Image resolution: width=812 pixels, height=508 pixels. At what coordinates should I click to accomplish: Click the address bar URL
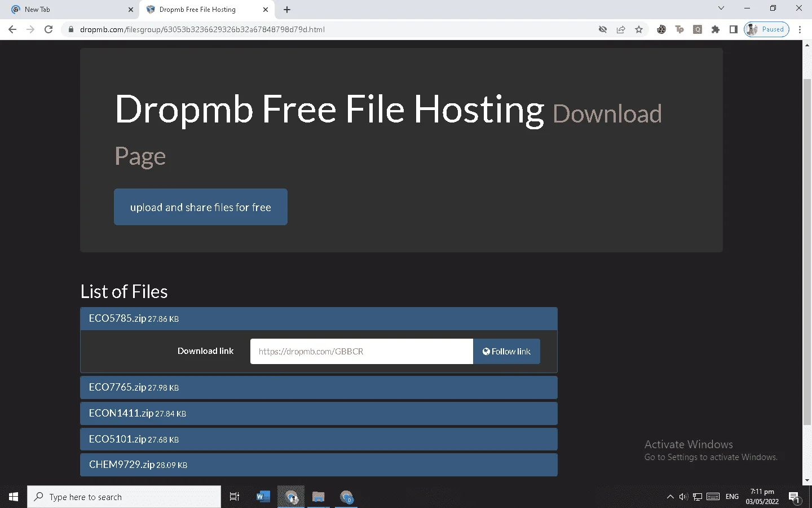[202, 29]
